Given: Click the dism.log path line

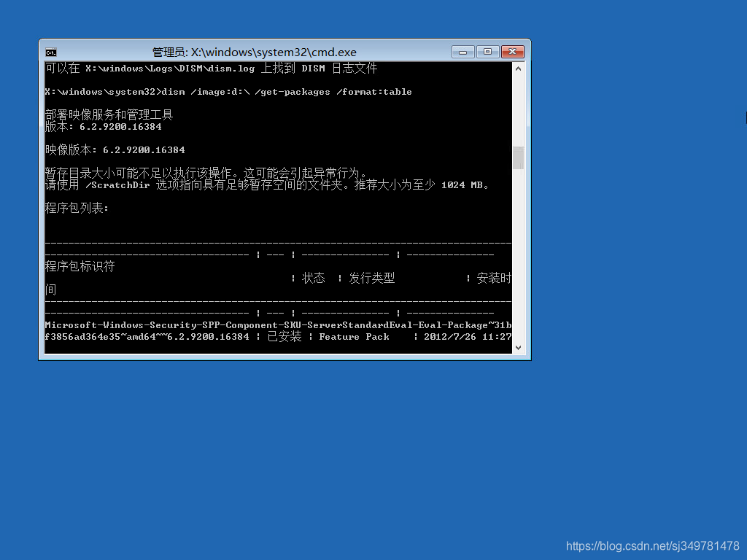Looking at the screenshot, I should coord(211,69).
